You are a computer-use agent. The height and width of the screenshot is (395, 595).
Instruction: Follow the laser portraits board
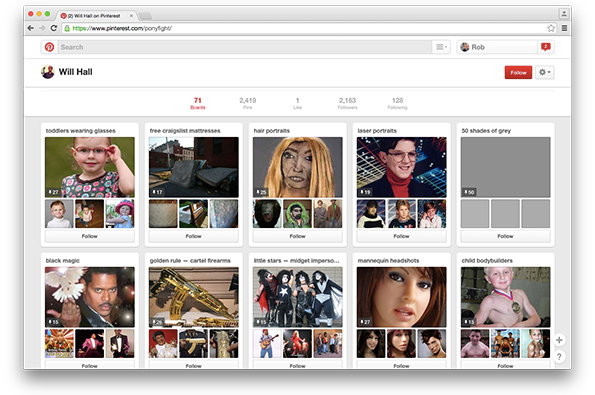[x=401, y=236]
